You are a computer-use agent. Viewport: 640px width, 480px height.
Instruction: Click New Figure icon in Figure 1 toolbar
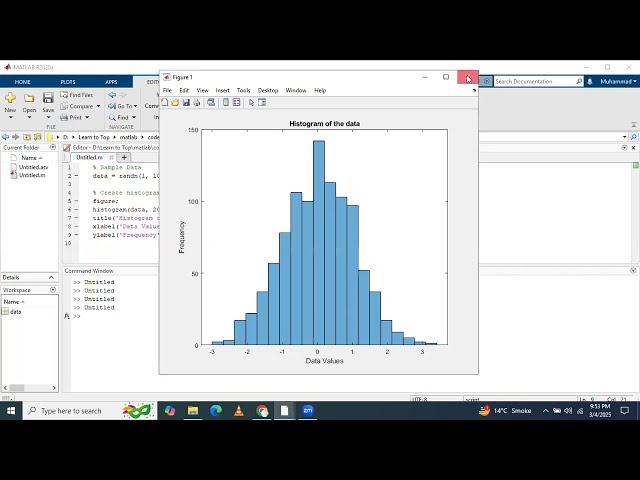tap(164, 102)
